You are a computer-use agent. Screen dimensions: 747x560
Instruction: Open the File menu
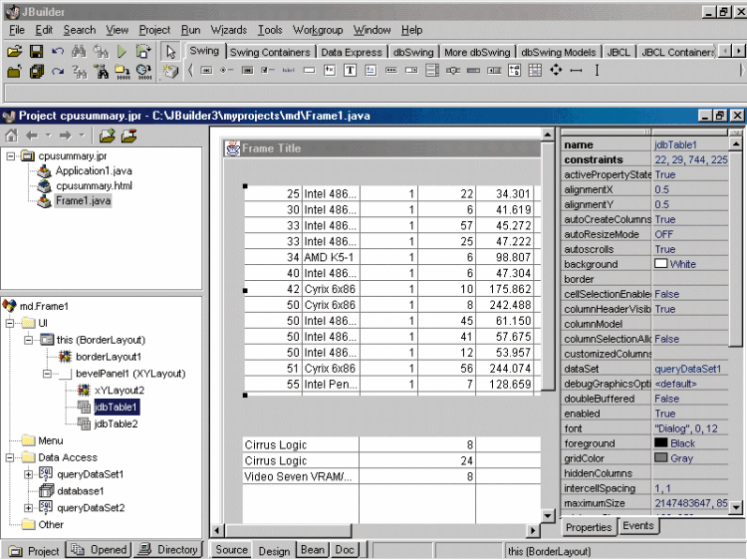(17, 30)
